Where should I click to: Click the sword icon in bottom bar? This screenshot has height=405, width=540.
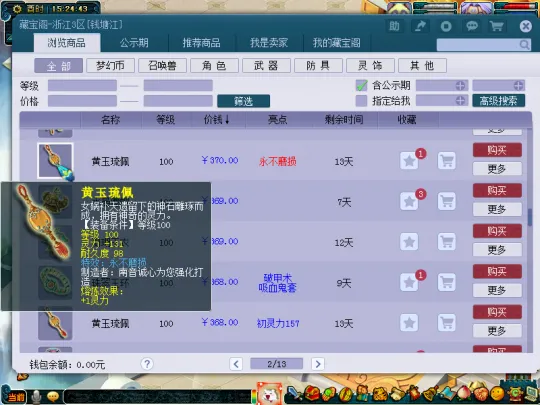coord(293,393)
